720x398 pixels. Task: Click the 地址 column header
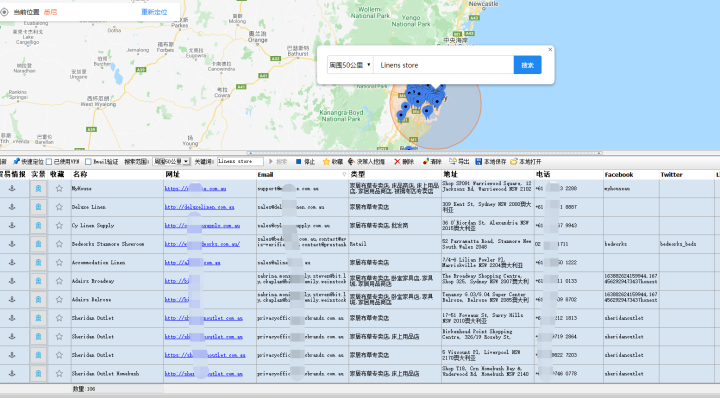[x=450, y=174]
